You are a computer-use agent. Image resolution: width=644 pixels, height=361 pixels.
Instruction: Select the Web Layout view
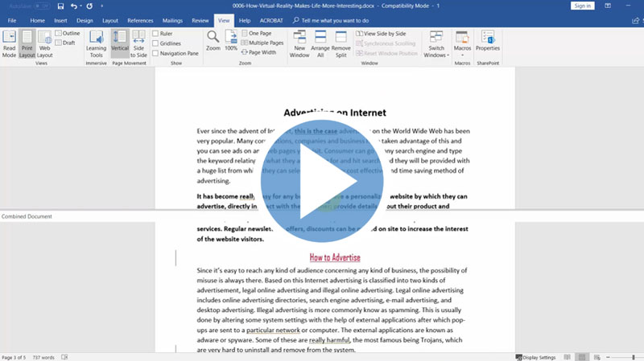pos(45,43)
